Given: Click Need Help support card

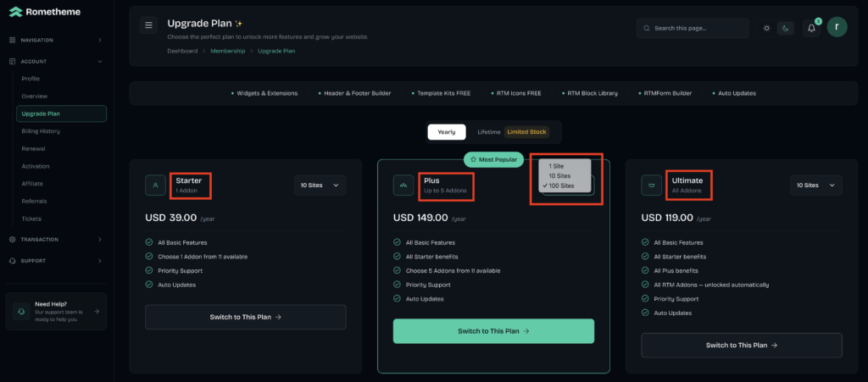Looking at the screenshot, I should pyautogui.click(x=56, y=311).
